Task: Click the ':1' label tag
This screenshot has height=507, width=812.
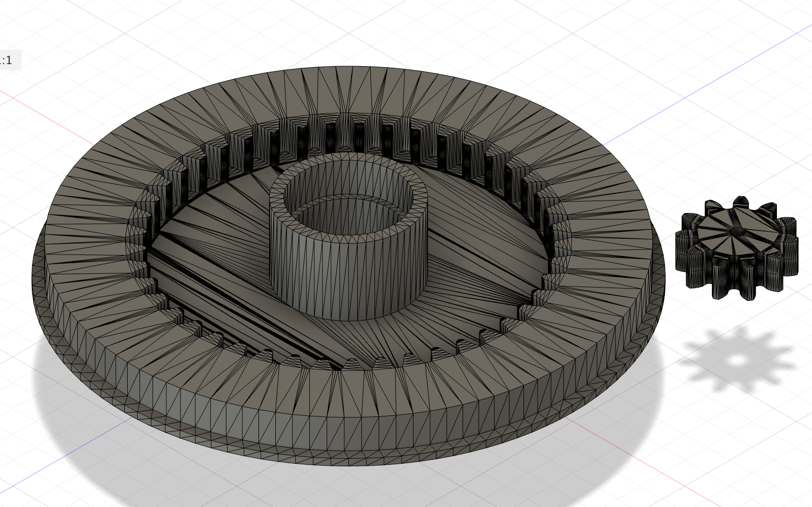Action: 7,61
